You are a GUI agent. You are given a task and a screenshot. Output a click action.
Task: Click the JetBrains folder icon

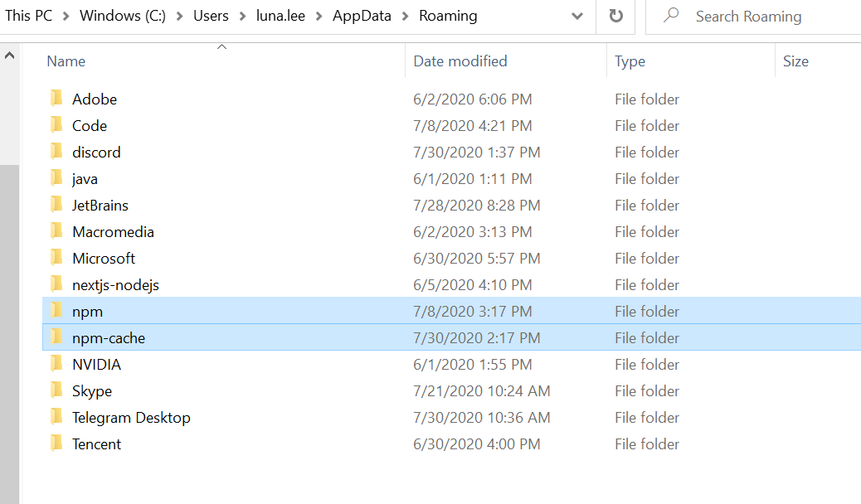[x=56, y=205]
